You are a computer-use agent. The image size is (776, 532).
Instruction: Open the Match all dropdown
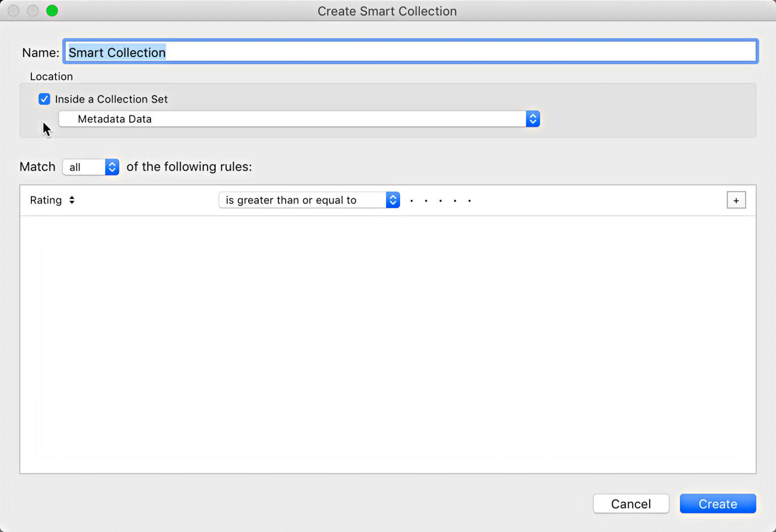point(91,167)
